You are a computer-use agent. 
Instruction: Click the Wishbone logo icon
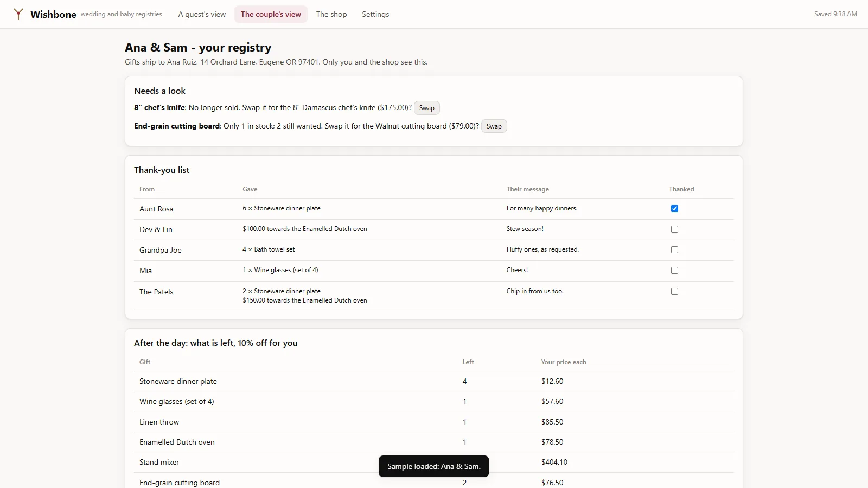[x=18, y=14]
